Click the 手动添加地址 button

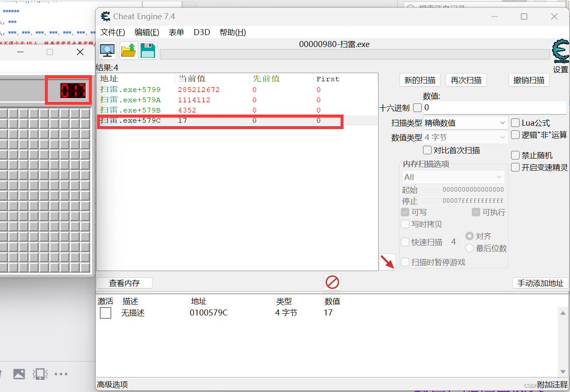pos(541,283)
